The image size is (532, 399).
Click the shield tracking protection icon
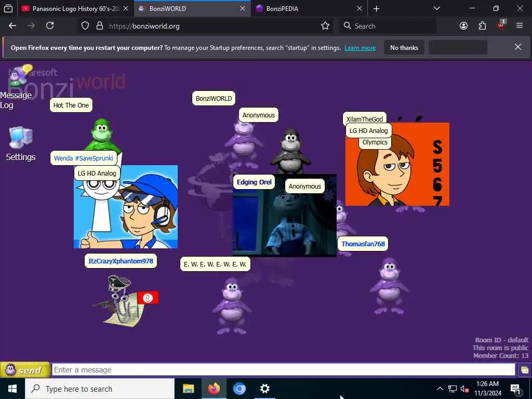click(x=85, y=26)
